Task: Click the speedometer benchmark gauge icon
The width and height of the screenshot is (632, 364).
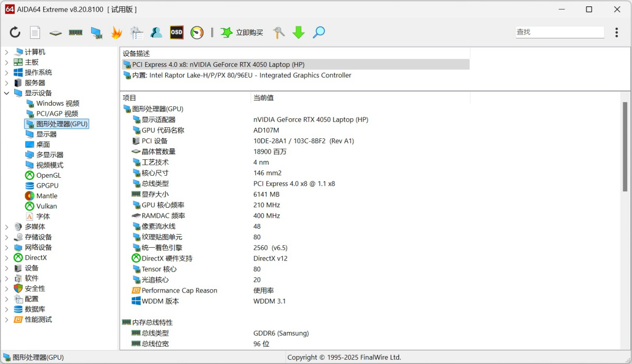Action: click(x=197, y=33)
